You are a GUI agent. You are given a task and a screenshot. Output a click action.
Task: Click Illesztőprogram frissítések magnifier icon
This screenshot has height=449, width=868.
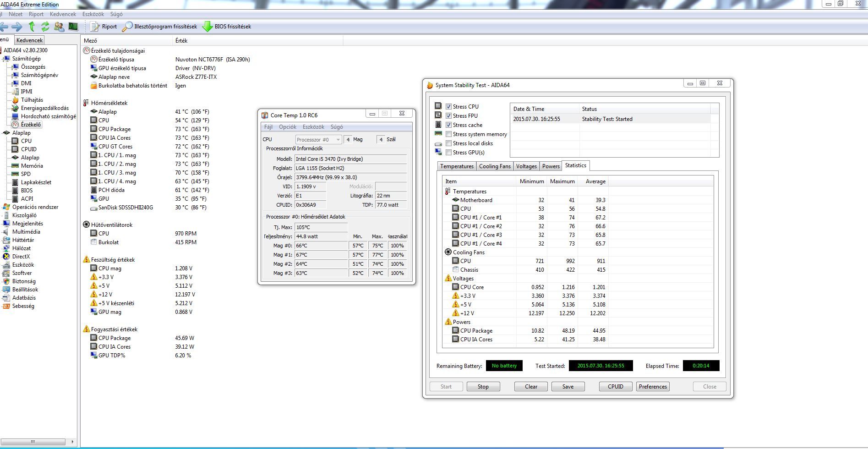(x=127, y=27)
